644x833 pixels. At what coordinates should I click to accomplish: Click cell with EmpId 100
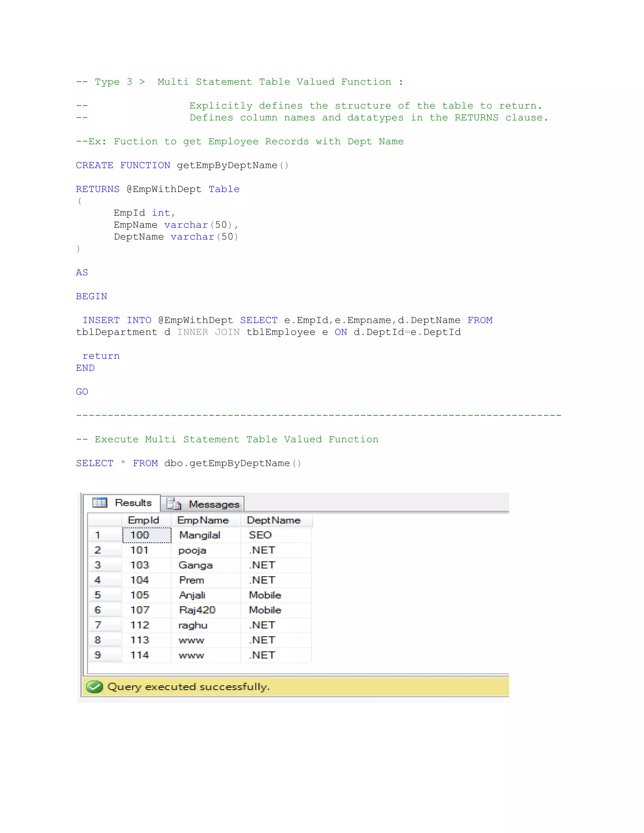click(x=147, y=535)
